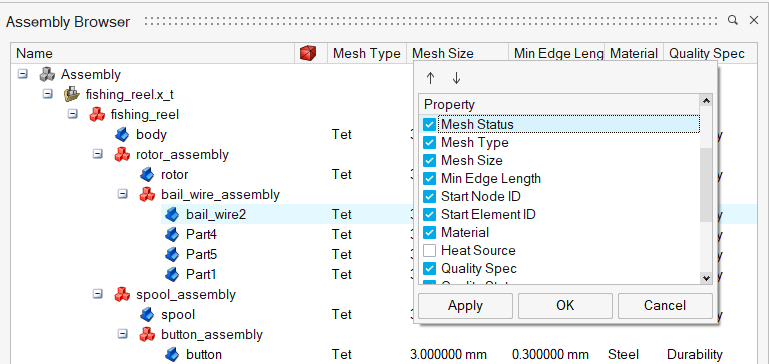Click the Apply button
This screenshot has width=769, height=364.
[465, 306]
